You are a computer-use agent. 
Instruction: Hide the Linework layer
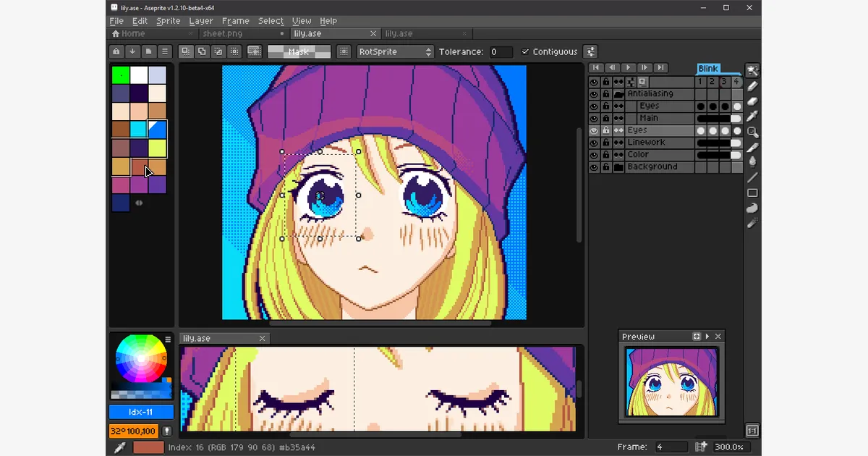coord(594,143)
